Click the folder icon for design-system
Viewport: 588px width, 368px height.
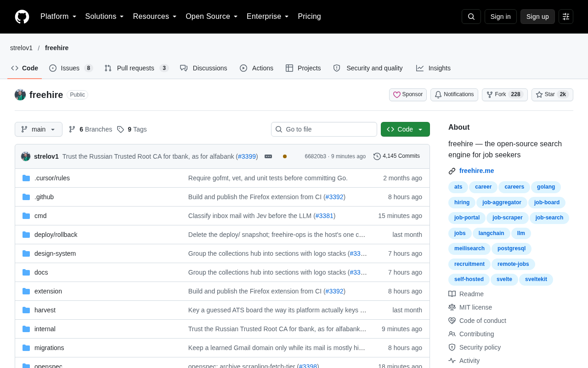[x=26, y=253]
